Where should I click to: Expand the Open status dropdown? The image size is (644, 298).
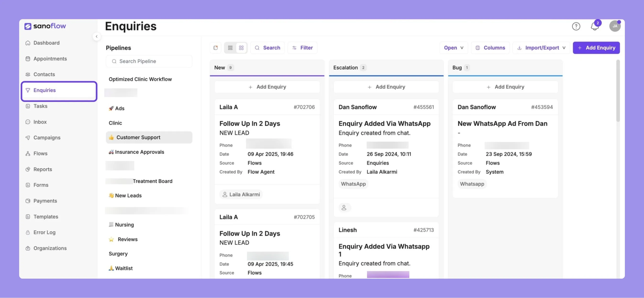[454, 48]
